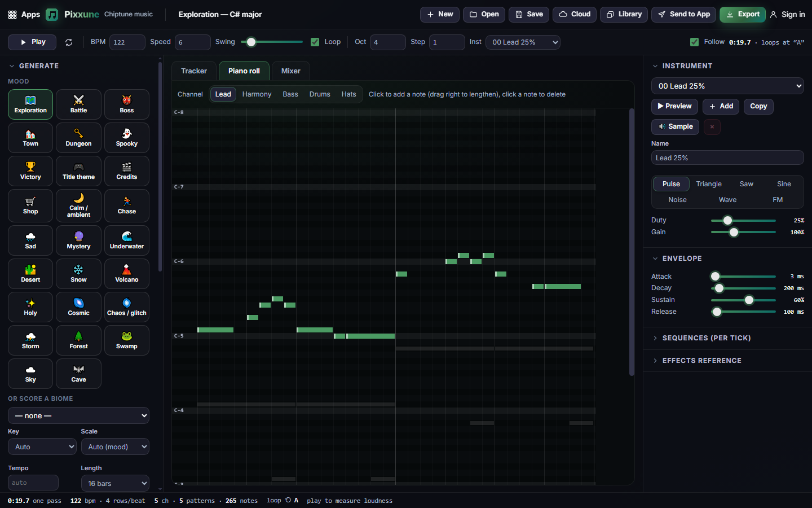Adjust the Sustain envelope slider
Image resolution: width=812 pixels, height=508 pixels.
[x=743, y=300]
